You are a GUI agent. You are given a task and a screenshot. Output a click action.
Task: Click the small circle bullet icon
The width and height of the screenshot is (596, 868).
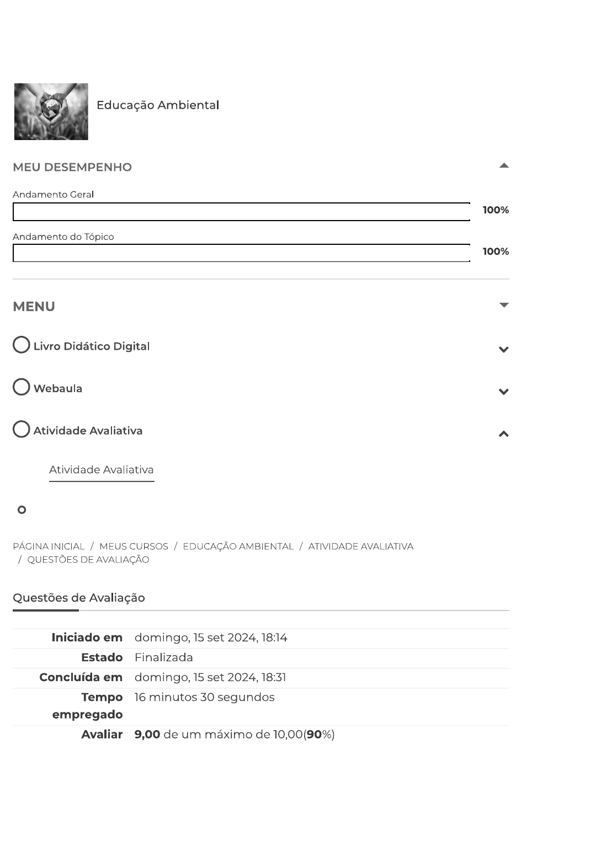22,510
